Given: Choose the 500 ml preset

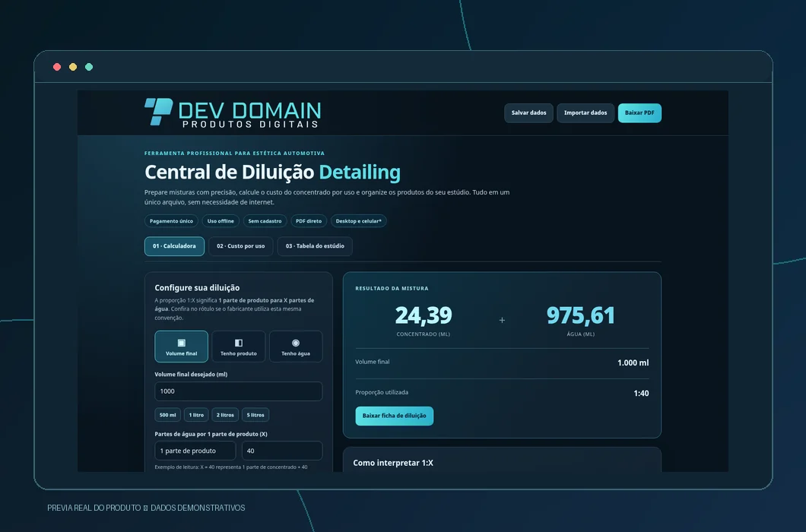Looking at the screenshot, I should [167, 415].
